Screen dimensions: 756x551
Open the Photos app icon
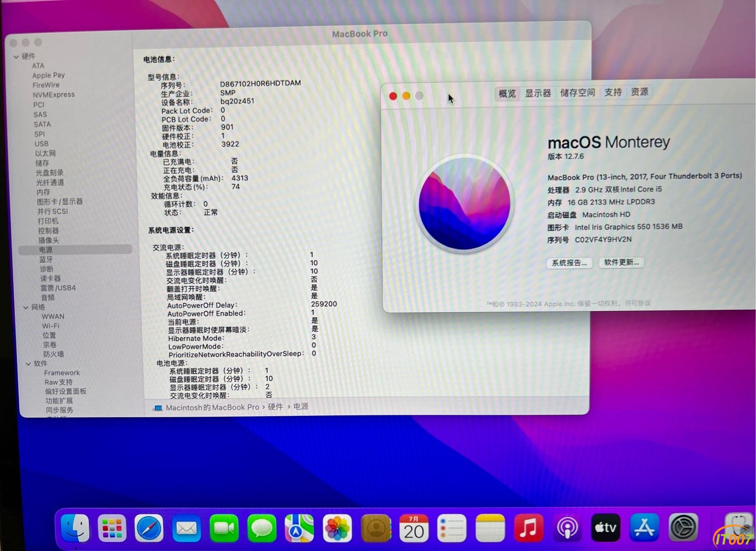coord(337,528)
